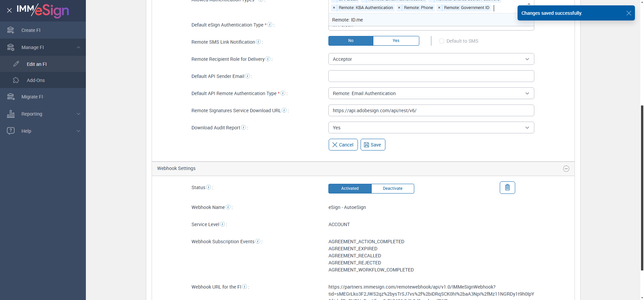Click the Help question mark icon
Screen dimensions: 644x300
tap(11, 131)
